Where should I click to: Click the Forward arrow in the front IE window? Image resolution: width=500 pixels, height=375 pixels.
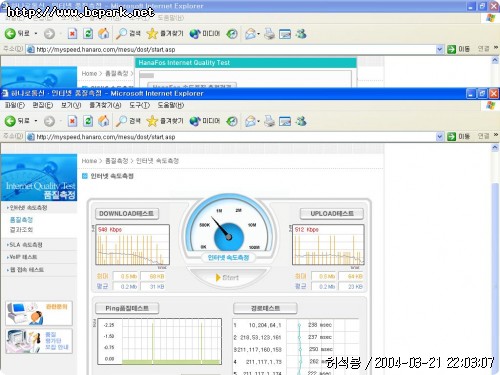(49, 121)
